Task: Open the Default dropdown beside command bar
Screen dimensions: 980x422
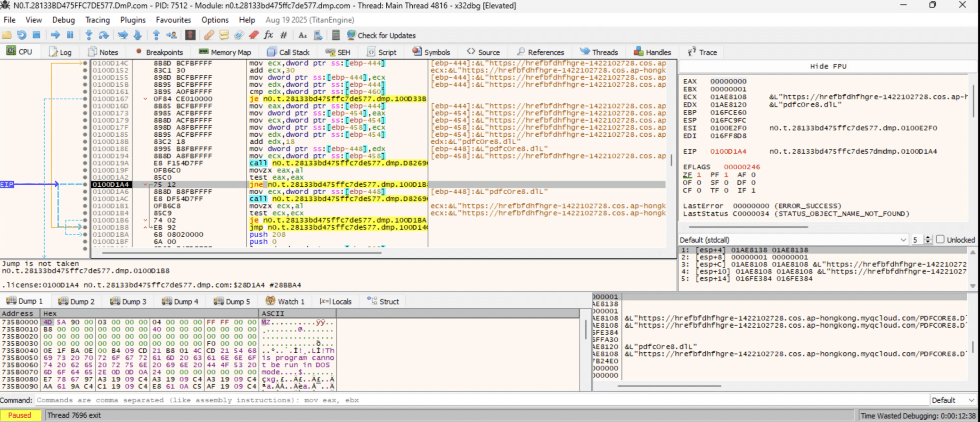Action: (x=953, y=400)
